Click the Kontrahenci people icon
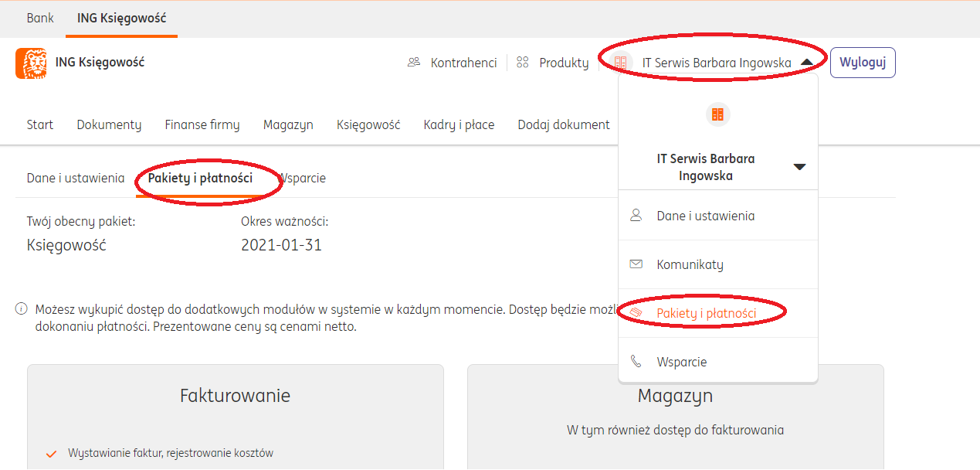Viewport: 980px width, 470px height. click(x=414, y=63)
